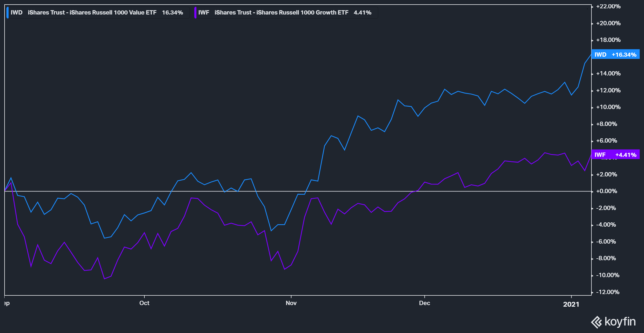Click the 4.41% value in IWF legend
This screenshot has height=333, width=644.
[363, 13]
